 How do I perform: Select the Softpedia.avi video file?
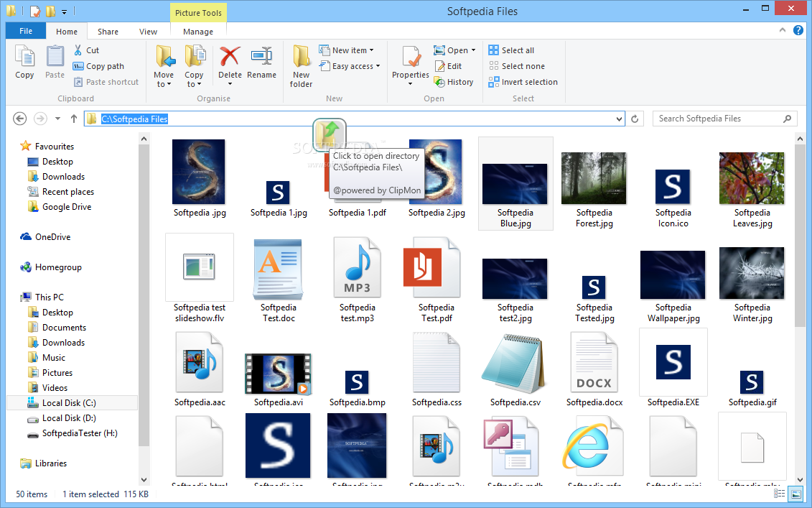pyautogui.click(x=279, y=379)
